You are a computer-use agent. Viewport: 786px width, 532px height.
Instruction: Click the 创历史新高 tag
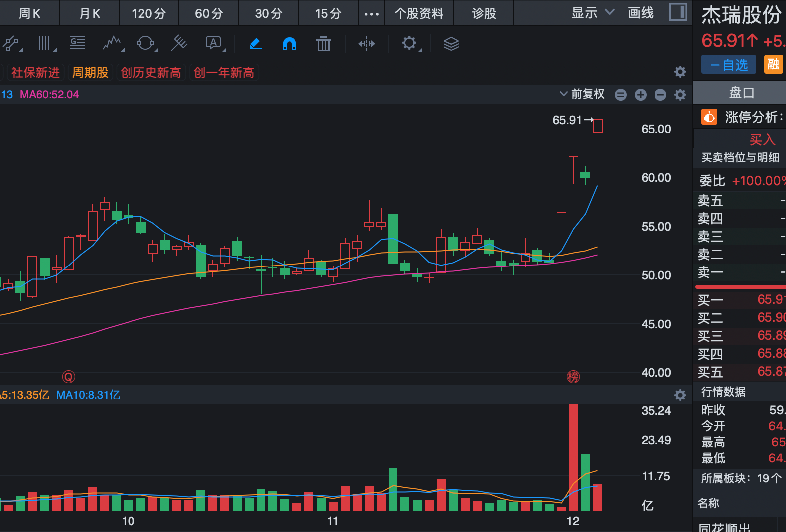coord(151,73)
